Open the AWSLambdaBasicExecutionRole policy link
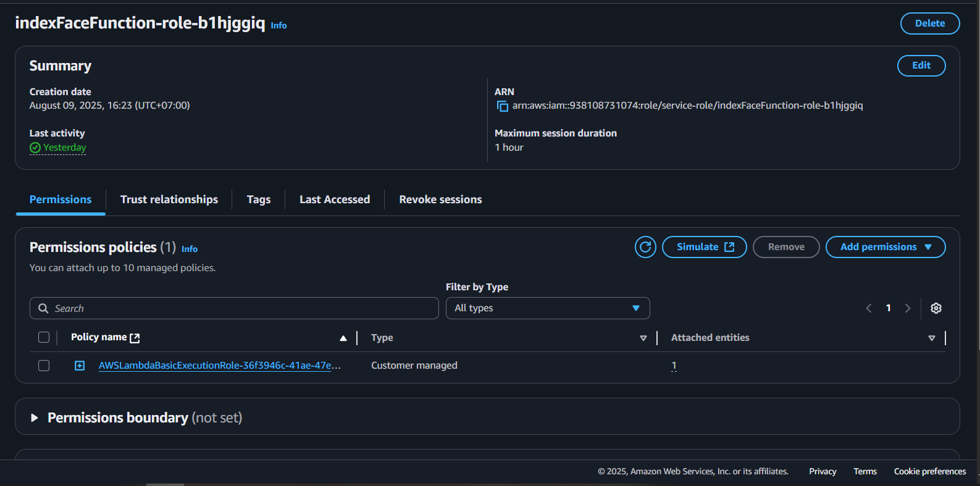Image resolution: width=980 pixels, height=486 pixels. click(x=220, y=366)
